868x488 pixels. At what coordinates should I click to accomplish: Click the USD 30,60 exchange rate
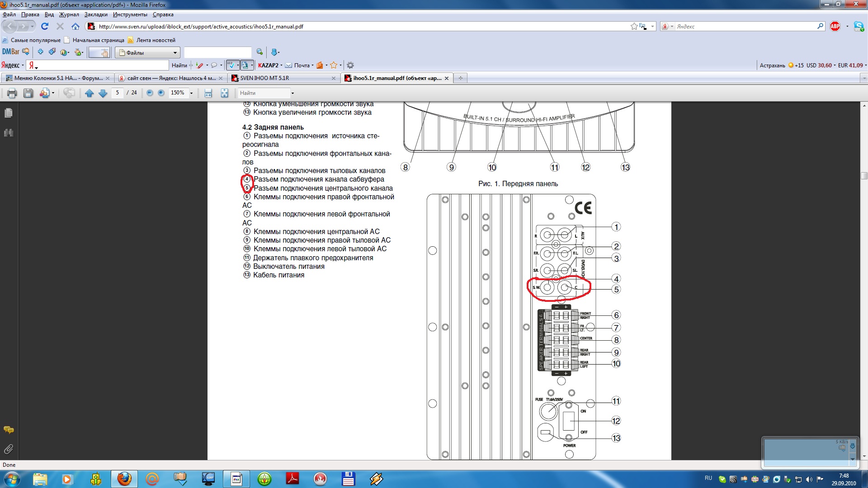click(820, 65)
